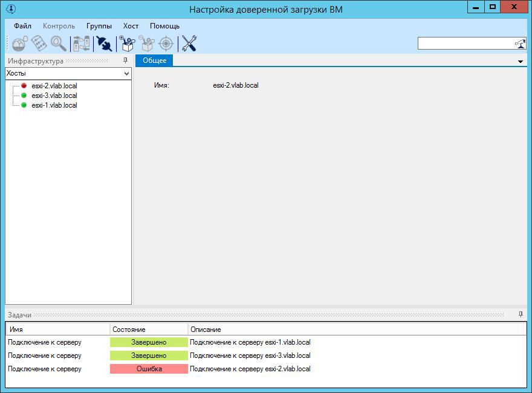The height and width of the screenshot is (393, 532).
Task: Maximize the application window
Action: click(493, 7)
